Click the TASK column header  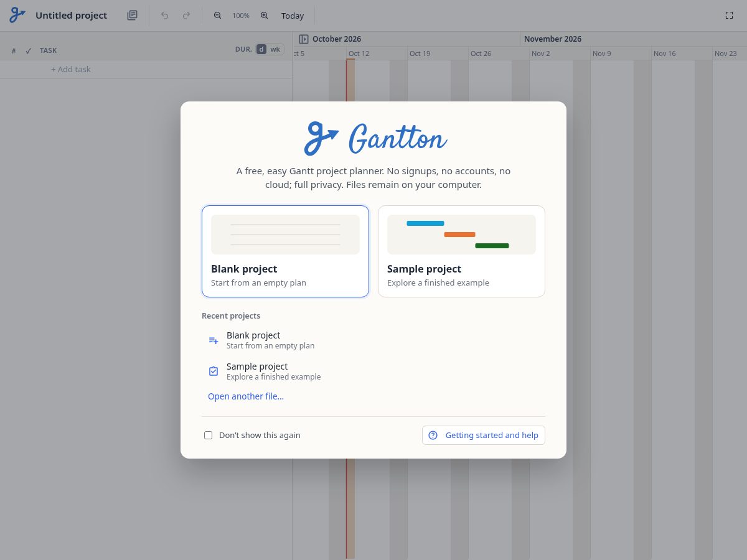(x=48, y=50)
